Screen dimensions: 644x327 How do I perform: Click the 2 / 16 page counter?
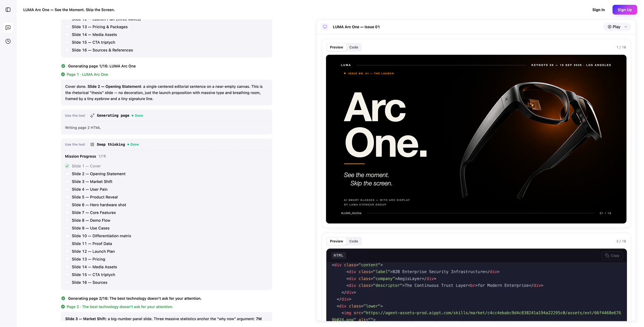coord(621,241)
